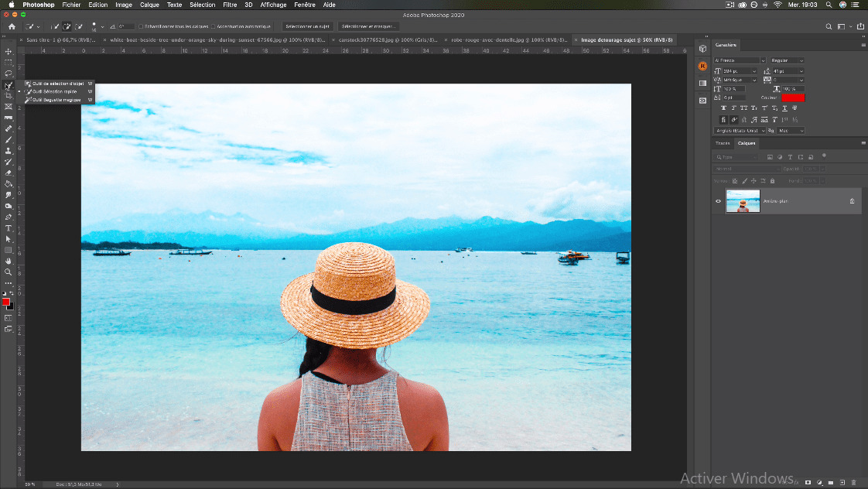
Task: Select the Crop tool
Action: click(x=9, y=95)
